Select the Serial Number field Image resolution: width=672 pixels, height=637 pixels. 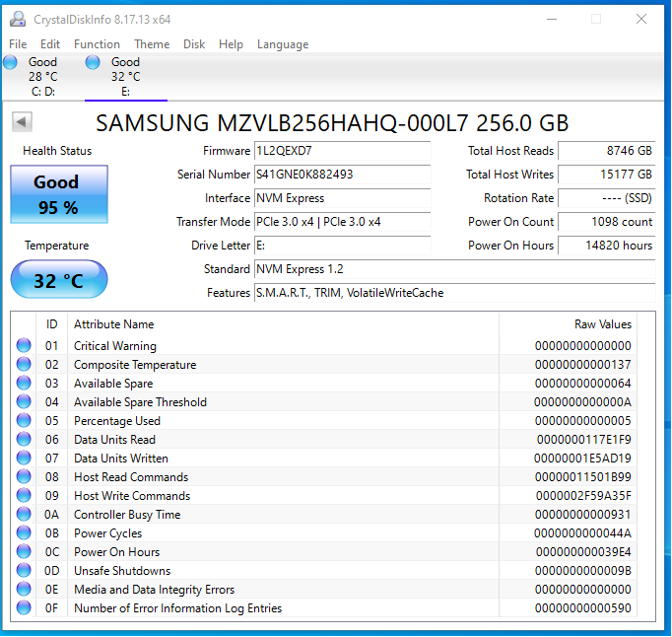(342, 175)
